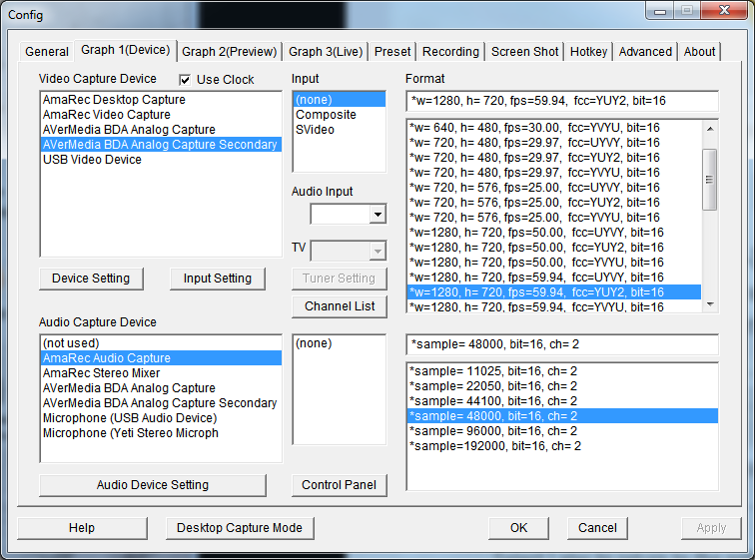Image resolution: width=755 pixels, height=560 pixels.
Task: Select Microphone (Yeti Stereo Microph
Action: point(161,432)
